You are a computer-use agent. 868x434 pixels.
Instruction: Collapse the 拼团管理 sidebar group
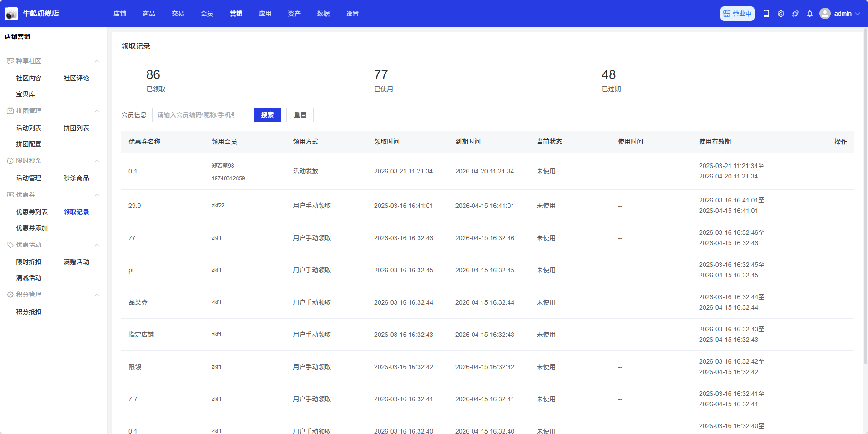[x=97, y=111]
